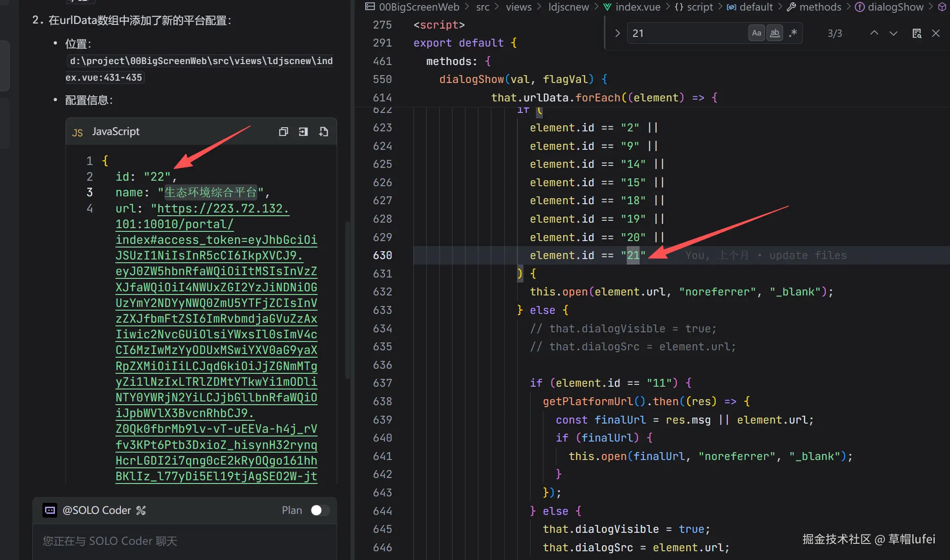Viewport: 950px width, 560px height.
Task: Click SOLO Coder agent icon
Action: (50, 510)
